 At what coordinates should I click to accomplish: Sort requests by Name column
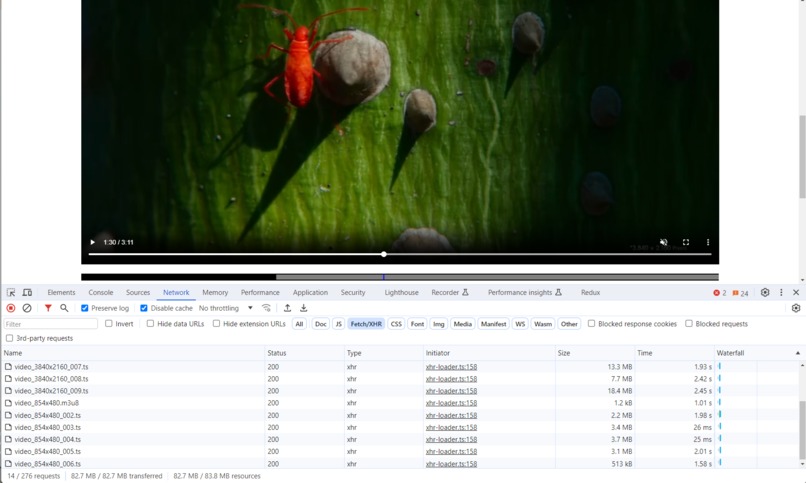click(133, 353)
